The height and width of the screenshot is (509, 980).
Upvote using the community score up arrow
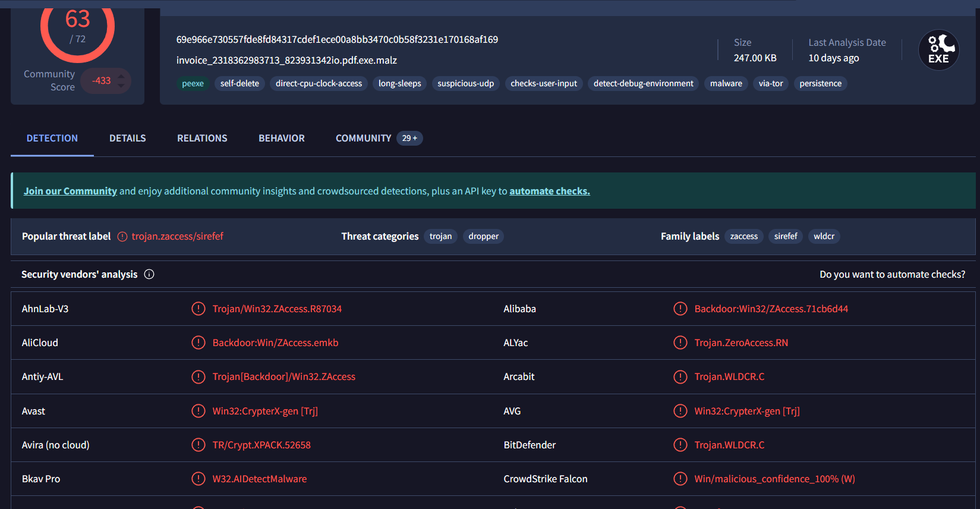tap(121, 76)
